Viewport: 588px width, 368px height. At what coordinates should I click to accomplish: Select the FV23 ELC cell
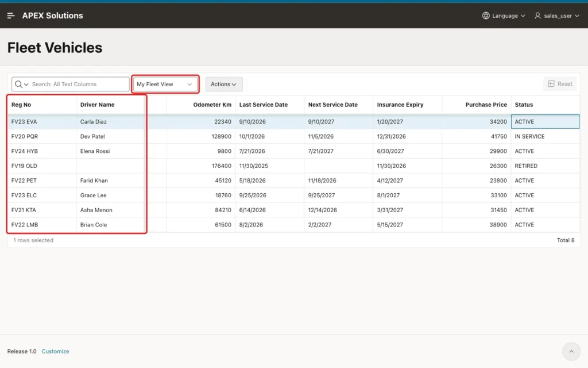click(42, 195)
